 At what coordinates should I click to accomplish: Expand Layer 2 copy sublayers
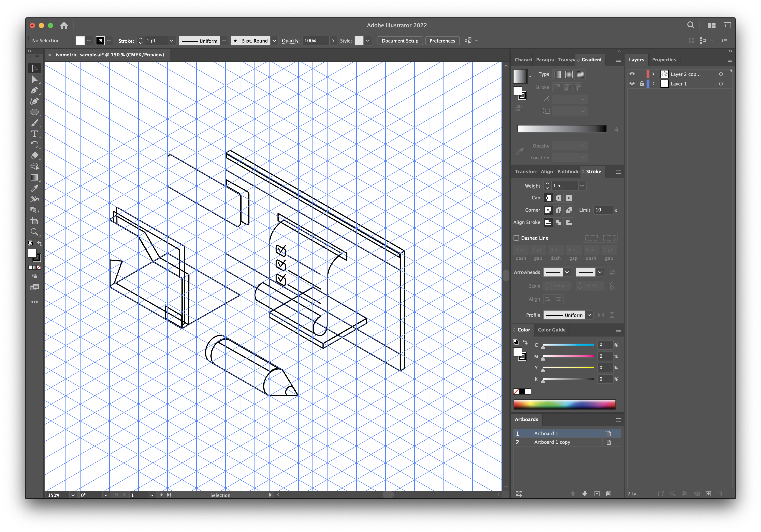[x=653, y=74]
